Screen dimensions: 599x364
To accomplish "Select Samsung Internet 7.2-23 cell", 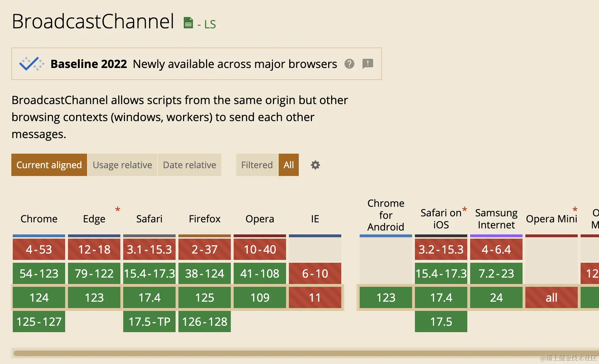I will 496,273.
